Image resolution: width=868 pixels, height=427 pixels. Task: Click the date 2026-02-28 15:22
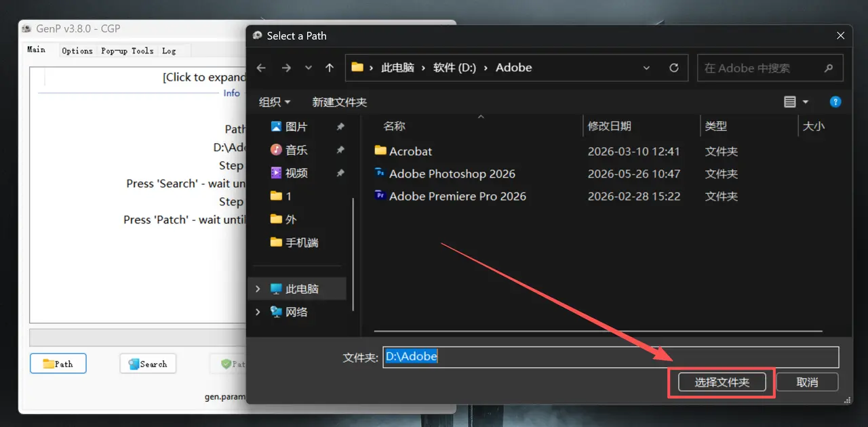click(633, 197)
